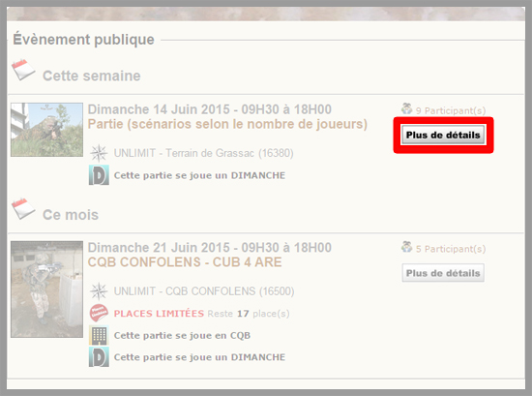The width and height of the screenshot is (532, 396).
Task: Click participants icon beside 9 Participant(s)
Action: tap(406, 108)
